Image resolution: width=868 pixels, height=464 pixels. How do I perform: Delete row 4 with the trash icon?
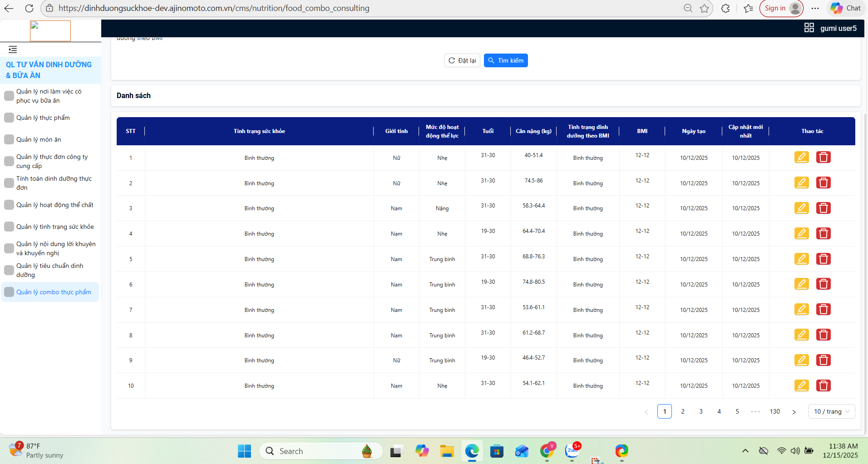823,234
